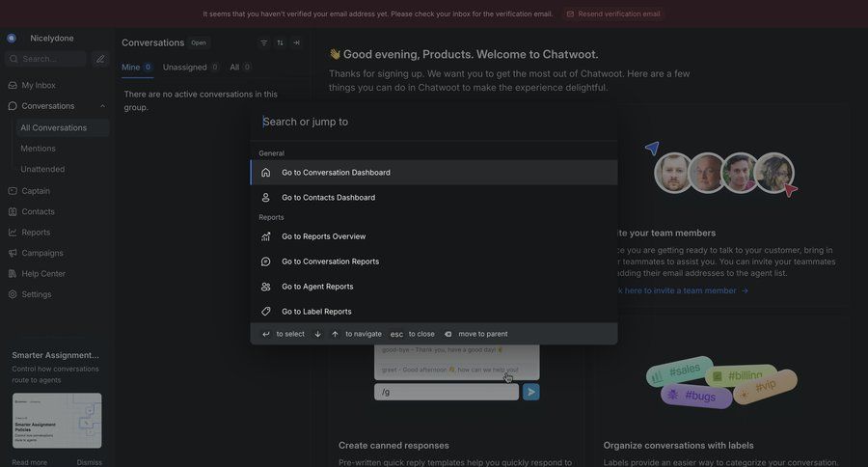The width and height of the screenshot is (868, 467).
Task: Choose Go to Contacts Dashboard command
Action: [434, 197]
